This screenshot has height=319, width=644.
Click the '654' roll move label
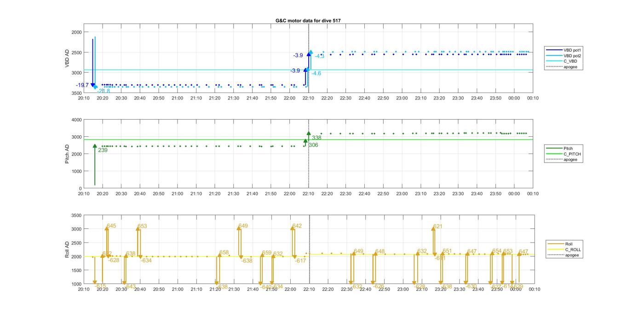coord(497,251)
